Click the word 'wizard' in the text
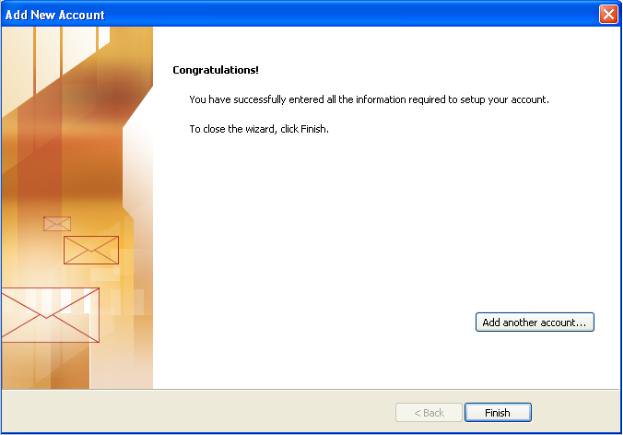 (260, 129)
